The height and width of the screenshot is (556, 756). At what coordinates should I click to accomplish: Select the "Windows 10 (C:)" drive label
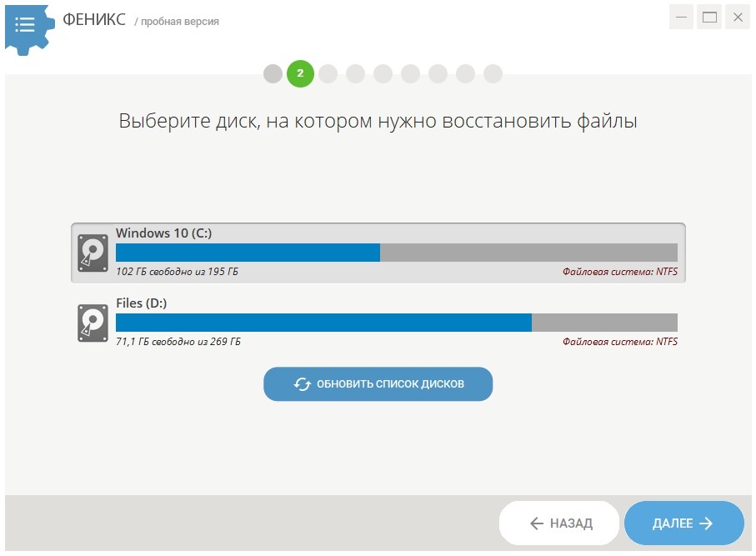(163, 233)
